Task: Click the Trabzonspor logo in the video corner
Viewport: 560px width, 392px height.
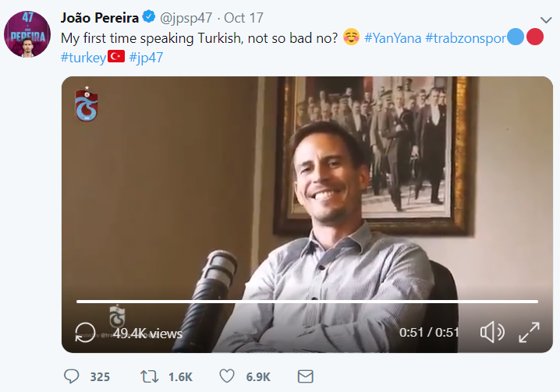Action: [86, 104]
